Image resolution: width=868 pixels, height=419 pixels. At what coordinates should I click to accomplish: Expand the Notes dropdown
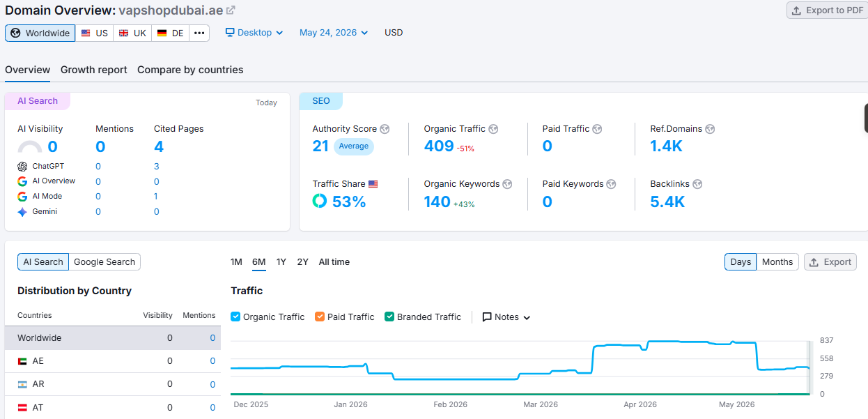[x=506, y=317]
